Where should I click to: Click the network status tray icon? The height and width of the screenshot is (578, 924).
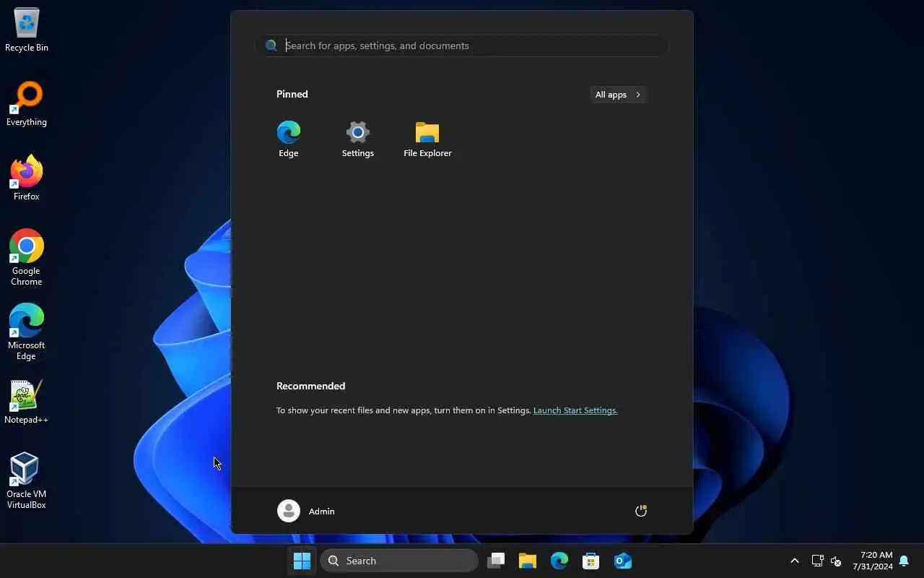pyautogui.click(x=817, y=561)
